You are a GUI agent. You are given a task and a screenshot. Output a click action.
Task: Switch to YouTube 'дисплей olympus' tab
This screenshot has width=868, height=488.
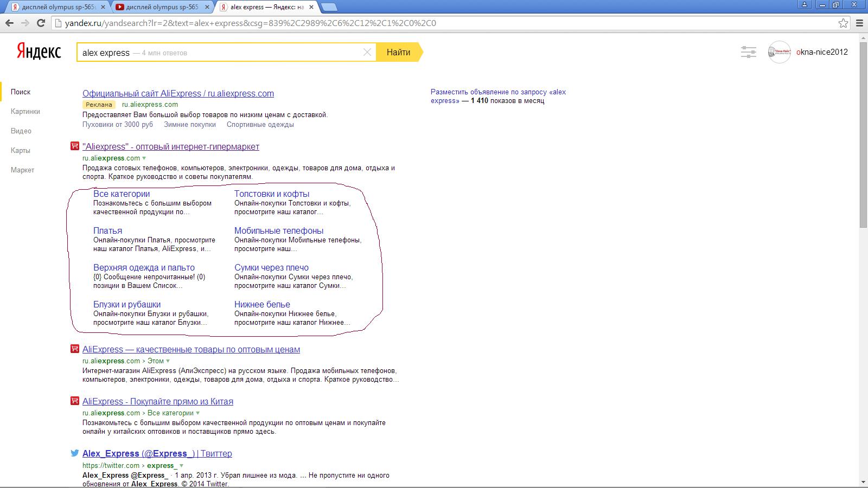[162, 7]
